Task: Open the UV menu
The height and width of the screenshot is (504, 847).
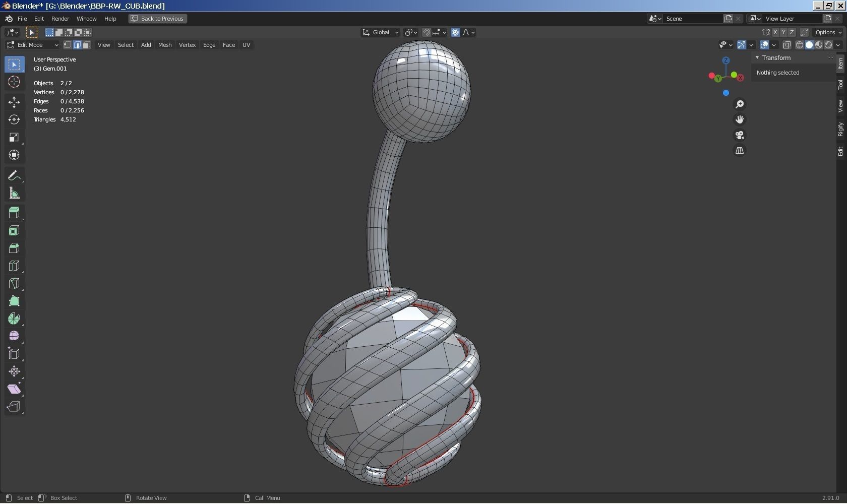Action: tap(246, 45)
